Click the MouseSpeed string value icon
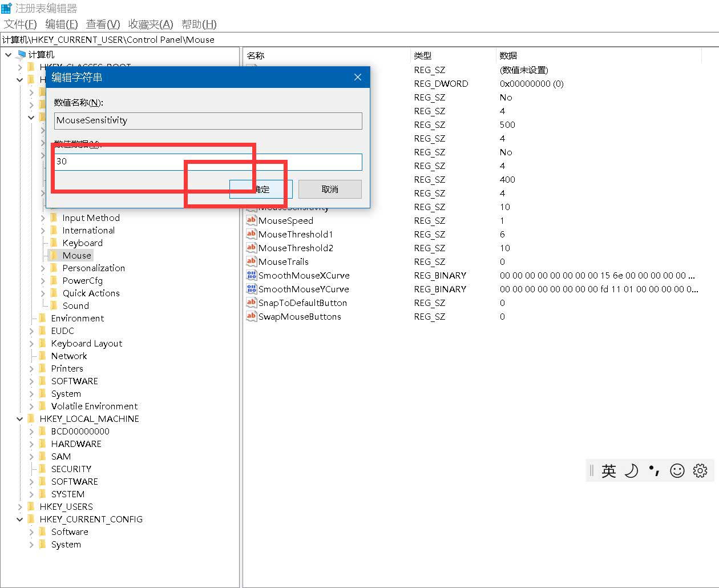The image size is (719, 588). pos(251,220)
